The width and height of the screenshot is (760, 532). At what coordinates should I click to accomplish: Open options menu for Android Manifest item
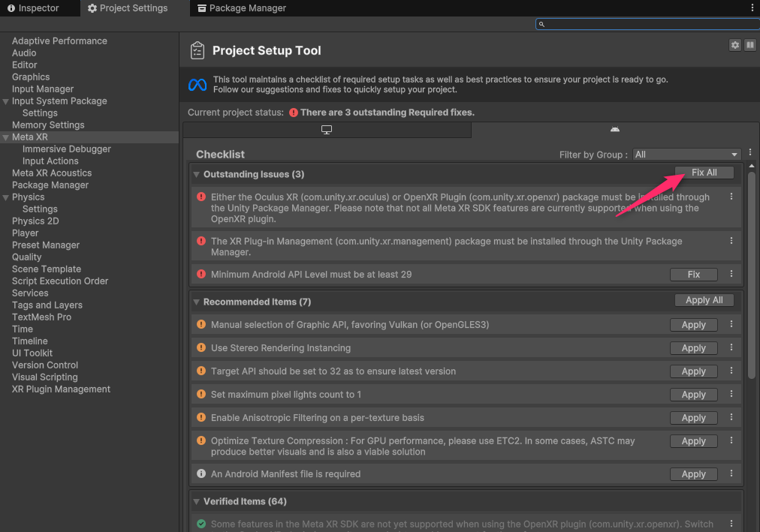point(731,473)
